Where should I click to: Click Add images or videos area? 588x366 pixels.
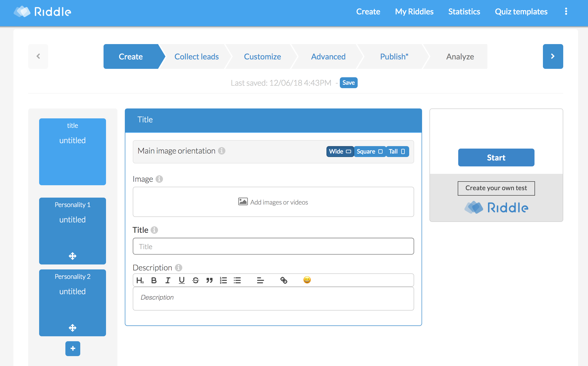[273, 202]
